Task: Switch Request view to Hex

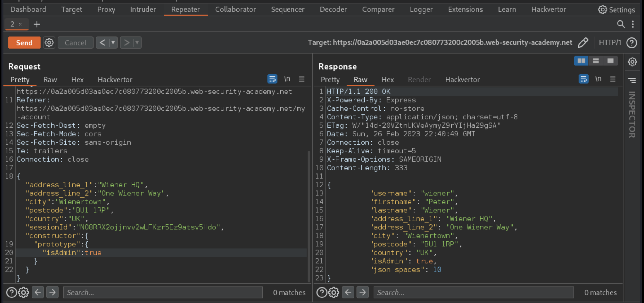Action: (x=77, y=80)
